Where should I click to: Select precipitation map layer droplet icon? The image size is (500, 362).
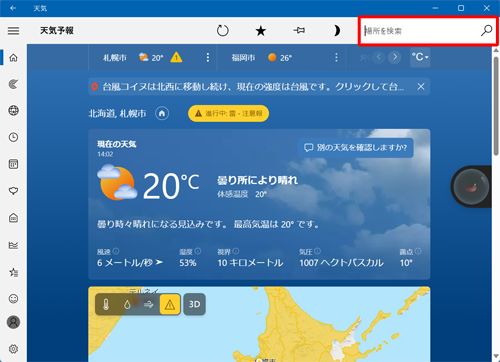[127, 304]
